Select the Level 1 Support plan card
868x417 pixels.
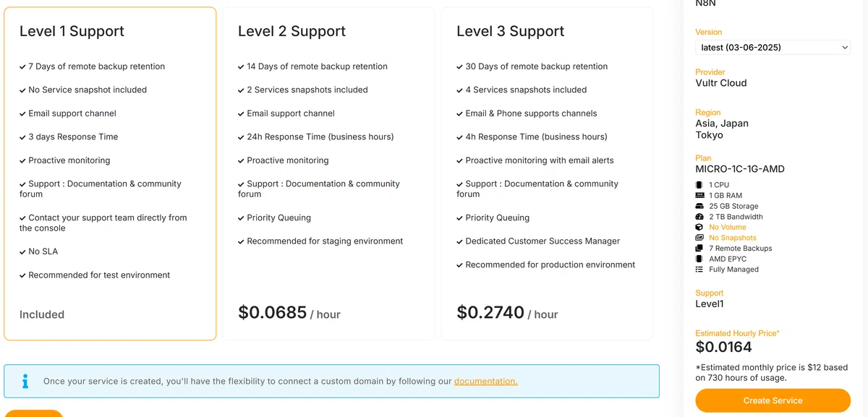click(x=110, y=173)
